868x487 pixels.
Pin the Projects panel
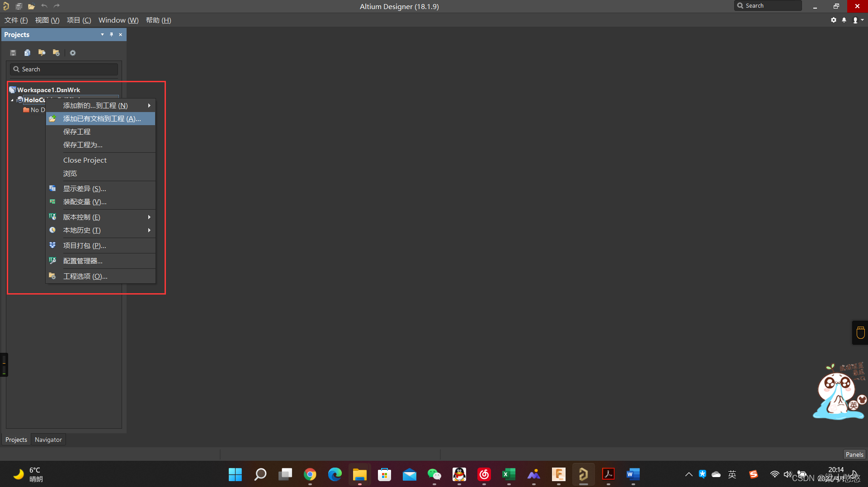pyautogui.click(x=111, y=34)
